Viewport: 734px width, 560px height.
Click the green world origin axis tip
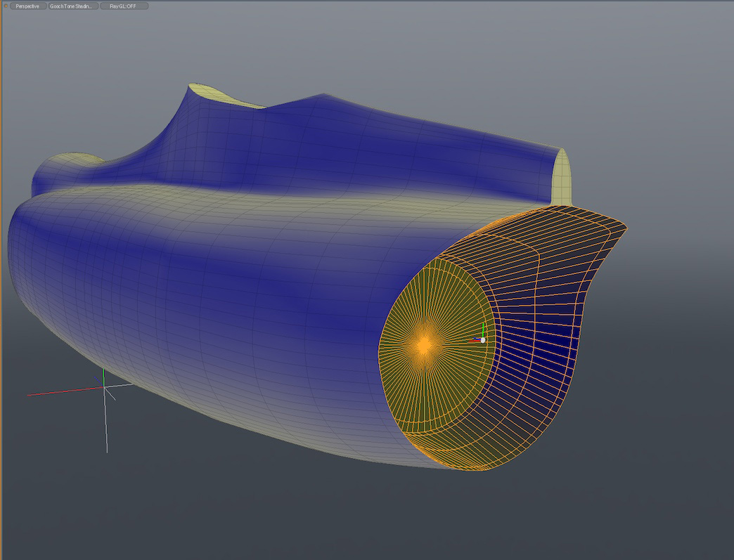(103, 371)
